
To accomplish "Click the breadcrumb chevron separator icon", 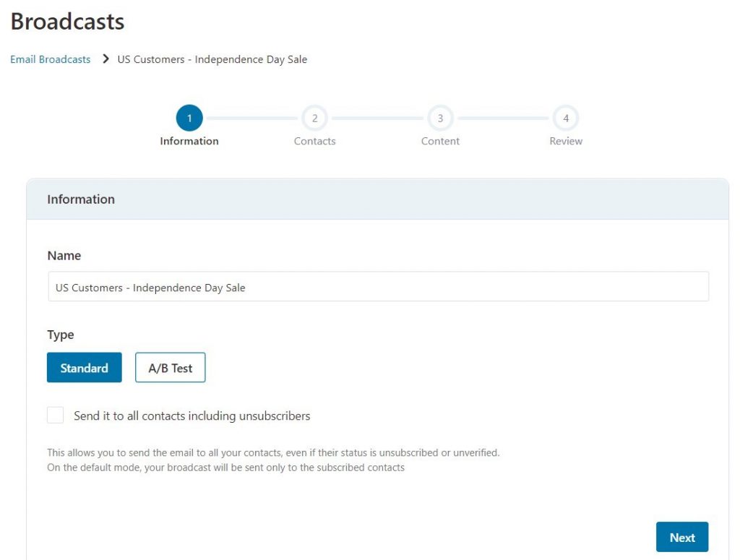I will click(x=106, y=59).
